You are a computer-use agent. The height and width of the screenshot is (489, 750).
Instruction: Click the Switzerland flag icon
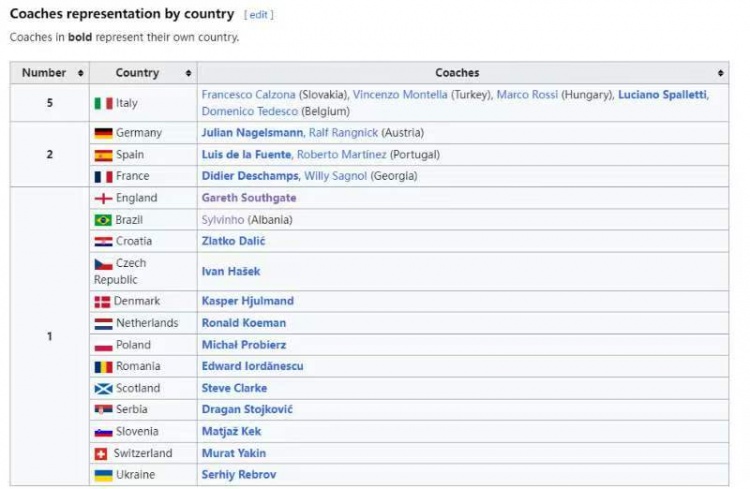(x=103, y=454)
